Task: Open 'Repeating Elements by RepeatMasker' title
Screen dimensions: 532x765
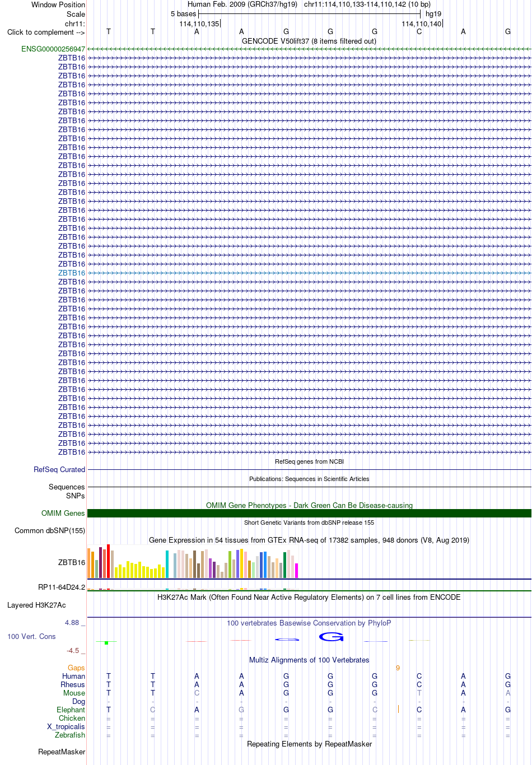Action: tap(309, 744)
